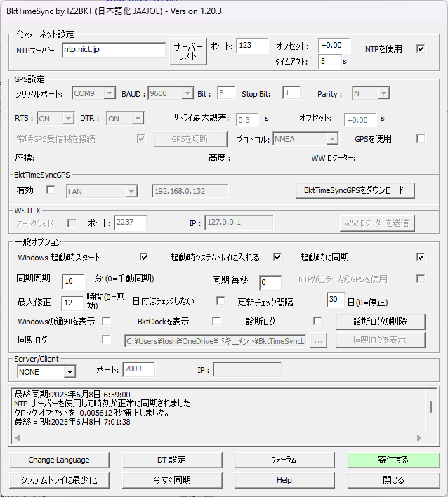Click log line クロック オフセットを -0.005612
Image resolution: width=448 pixels, height=497 pixels.
tap(91, 413)
